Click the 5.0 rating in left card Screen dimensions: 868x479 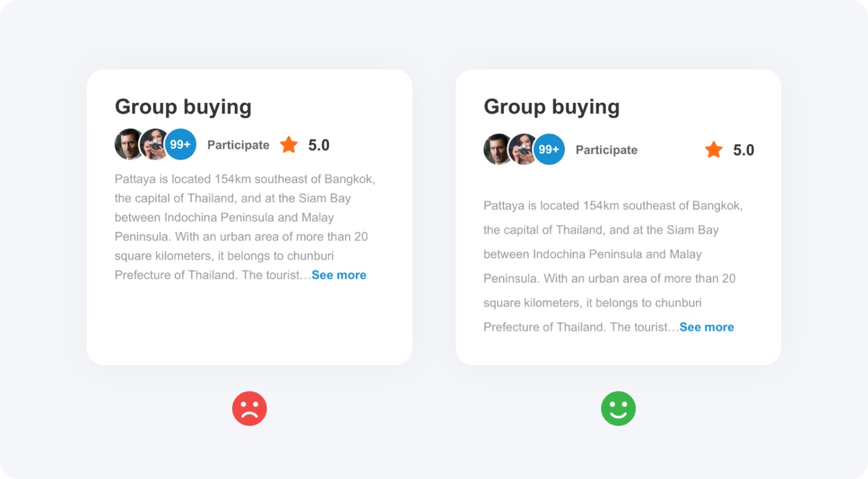coord(319,145)
